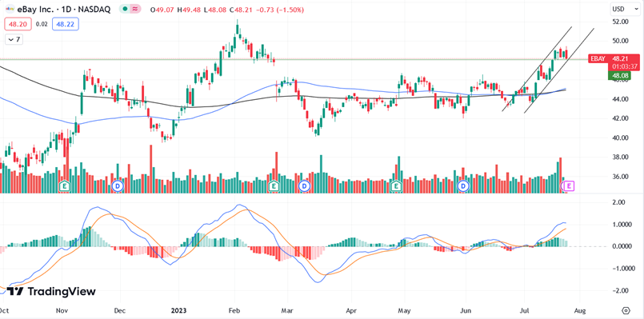The image size is (644, 319).
Task: Click the dividend D marker before December
Action: 118,186
